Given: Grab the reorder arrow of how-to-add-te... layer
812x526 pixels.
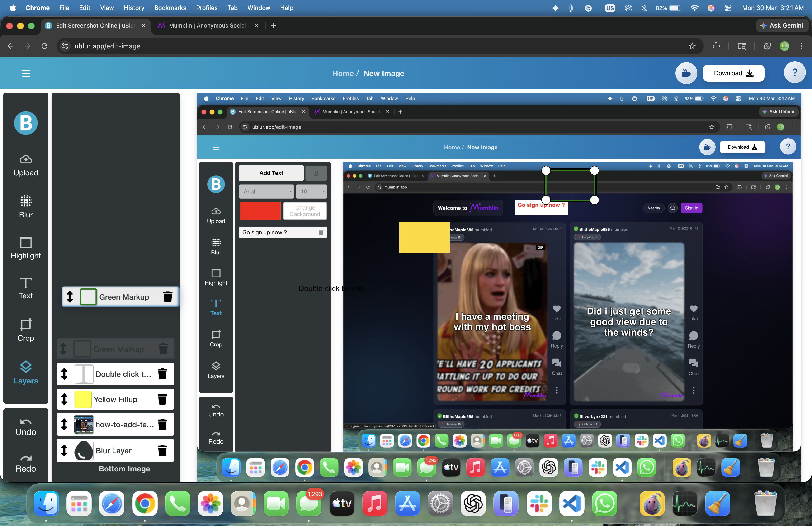Looking at the screenshot, I should click(x=64, y=424).
